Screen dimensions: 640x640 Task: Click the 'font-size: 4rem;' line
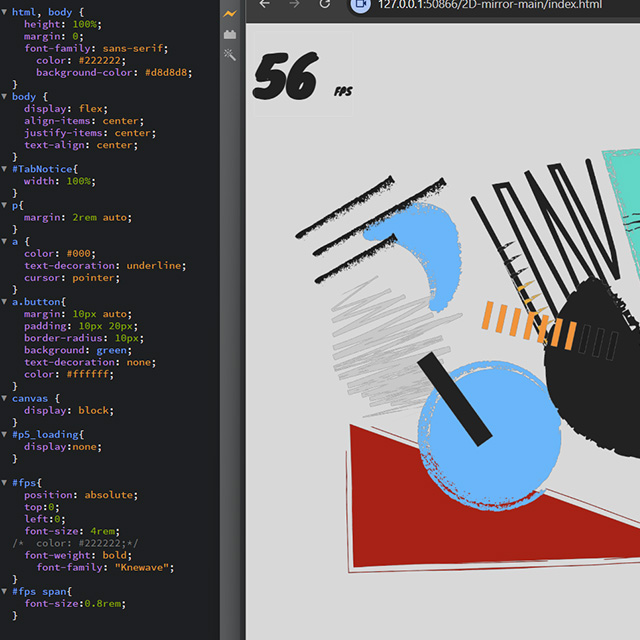tap(72, 531)
